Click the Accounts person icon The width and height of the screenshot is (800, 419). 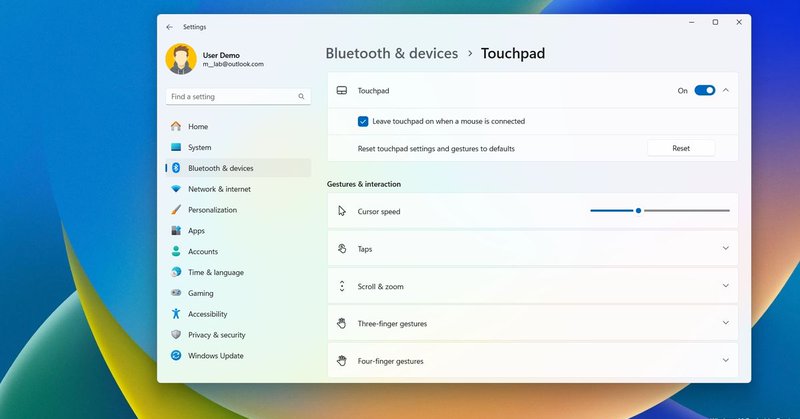click(x=176, y=251)
